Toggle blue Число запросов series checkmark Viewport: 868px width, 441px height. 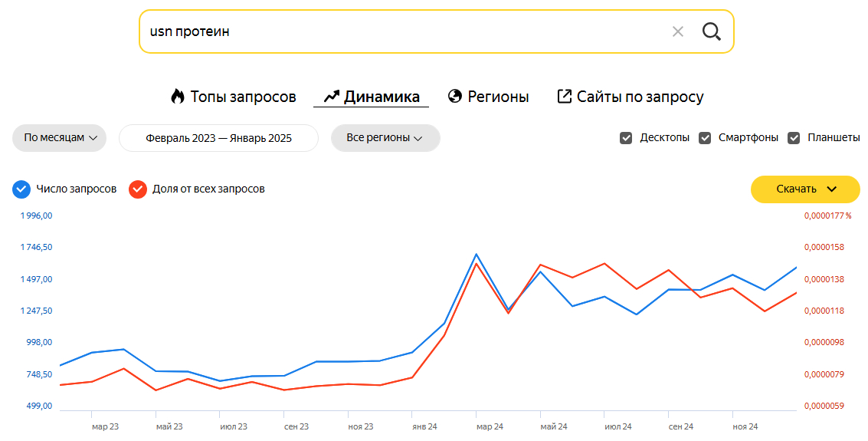click(x=21, y=189)
